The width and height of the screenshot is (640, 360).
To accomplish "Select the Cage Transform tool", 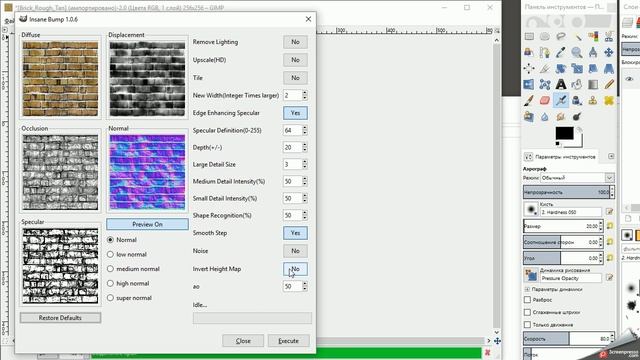I will coord(545,84).
